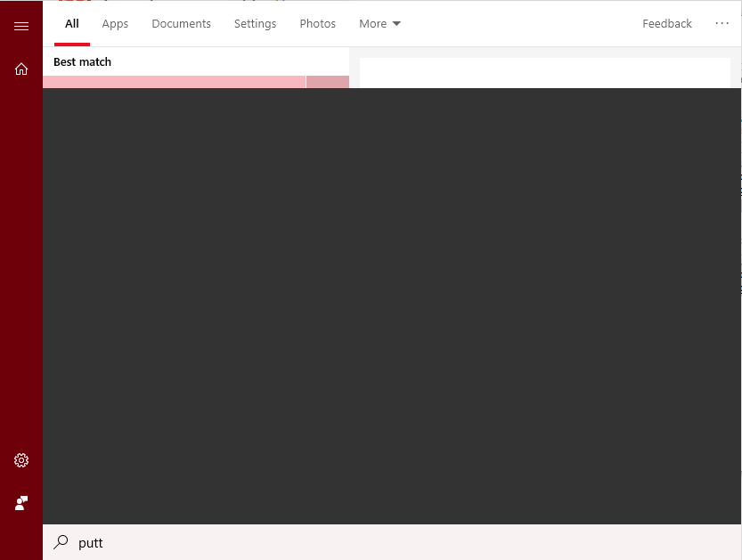The image size is (742, 560).
Task: Click the pink highlighted result bar
Action: coord(174,81)
